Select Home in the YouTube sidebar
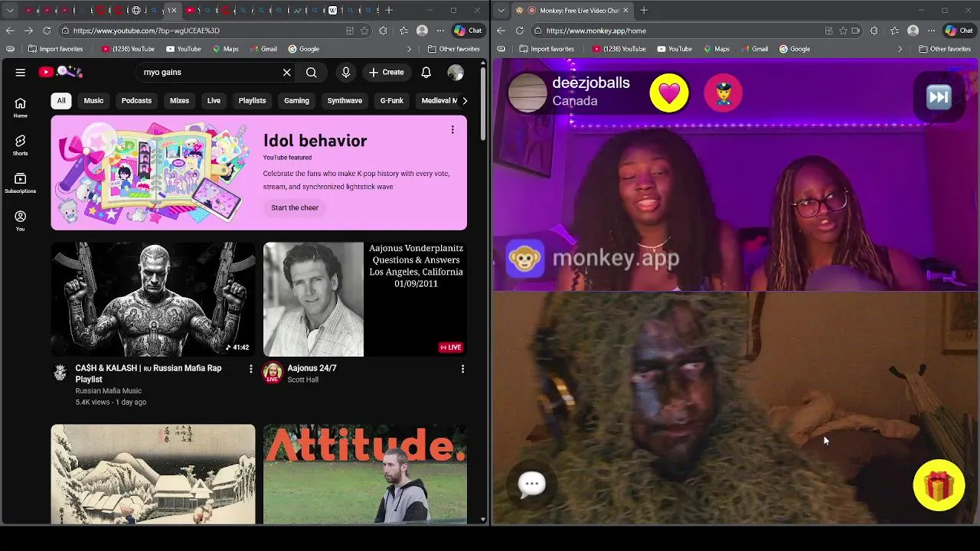The image size is (980, 551). point(21,108)
